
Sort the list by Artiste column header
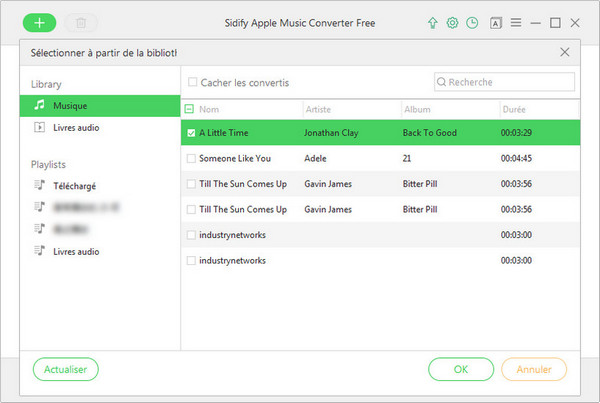click(320, 109)
